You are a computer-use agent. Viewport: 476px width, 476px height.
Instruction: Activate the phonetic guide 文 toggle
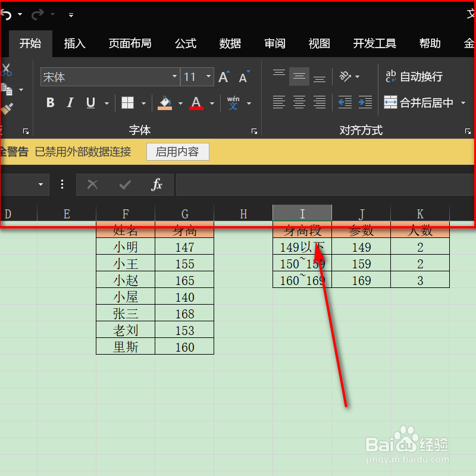[x=234, y=102]
